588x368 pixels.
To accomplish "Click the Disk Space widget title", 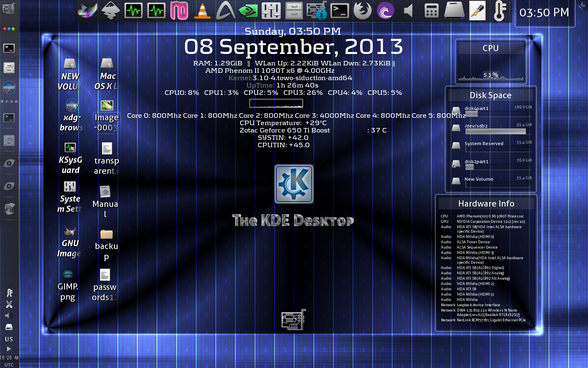I will click(x=490, y=95).
